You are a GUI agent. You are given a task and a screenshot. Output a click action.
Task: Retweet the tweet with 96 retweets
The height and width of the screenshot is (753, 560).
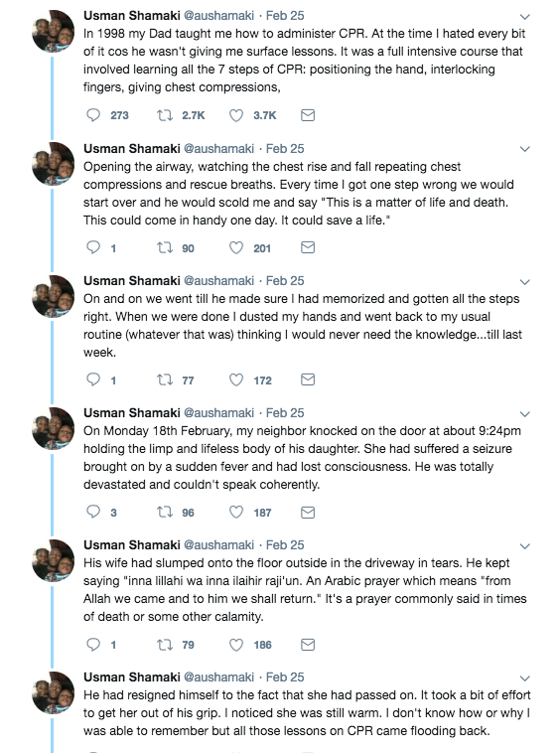pos(165,512)
